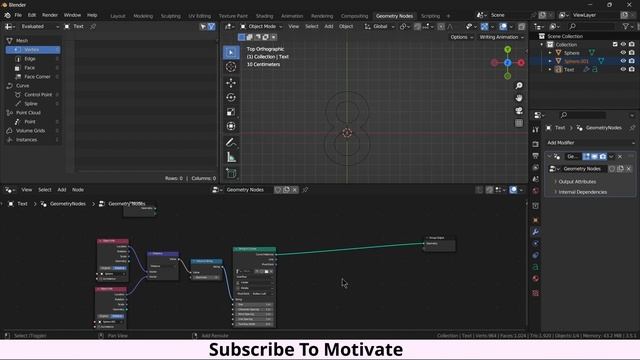Click the Blender logo menu icon

coord(7,15)
